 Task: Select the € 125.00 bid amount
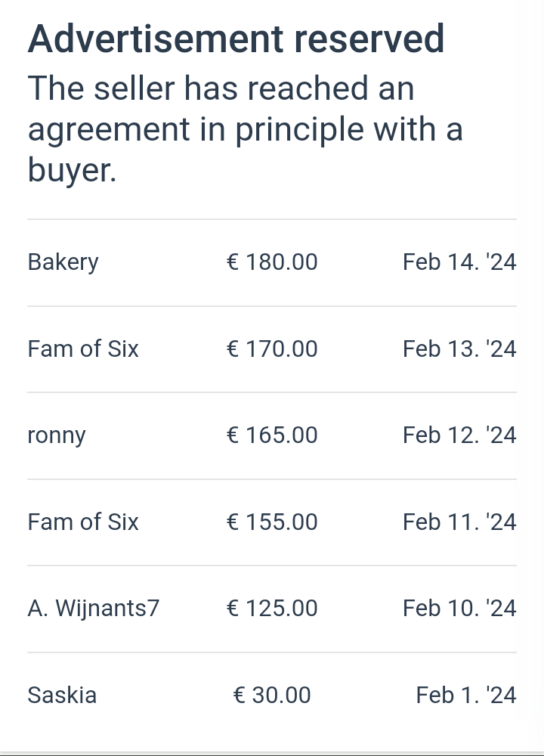(x=272, y=609)
